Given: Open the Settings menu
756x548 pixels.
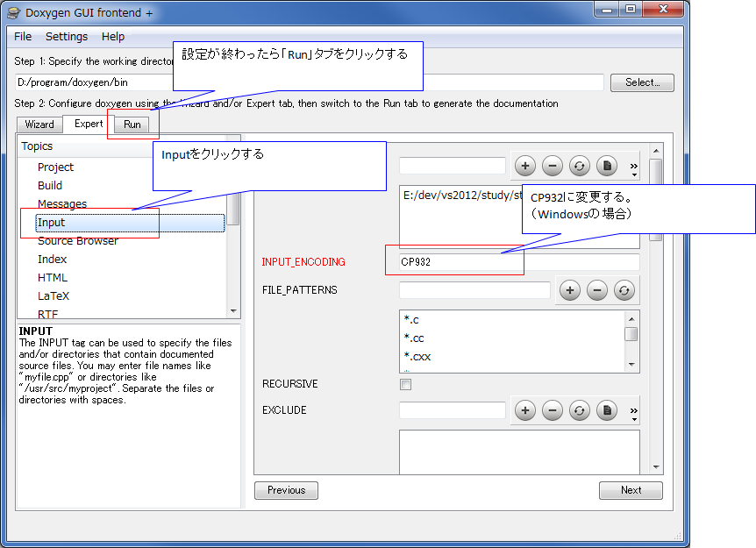Looking at the screenshot, I should coord(67,37).
